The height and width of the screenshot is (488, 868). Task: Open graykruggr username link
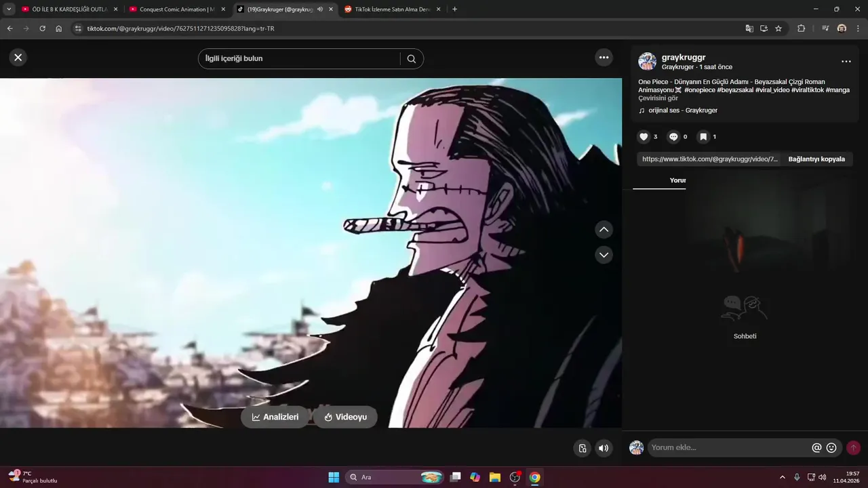point(684,58)
